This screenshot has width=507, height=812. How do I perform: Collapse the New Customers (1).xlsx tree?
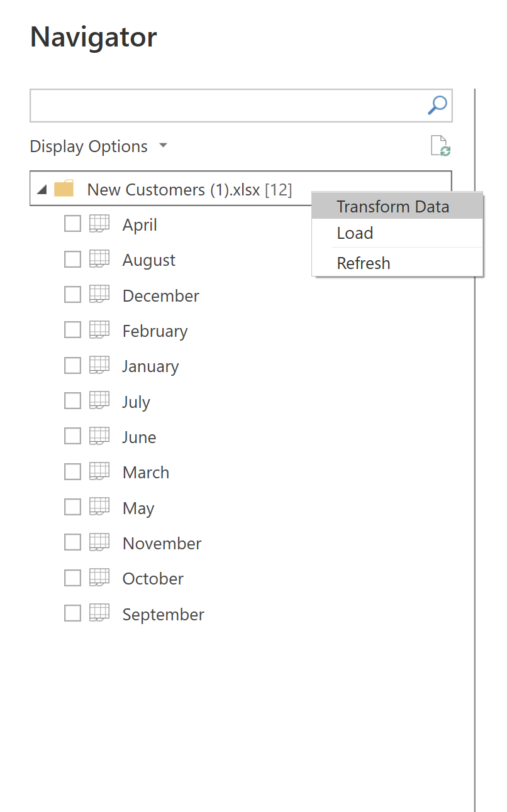click(42, 190)
